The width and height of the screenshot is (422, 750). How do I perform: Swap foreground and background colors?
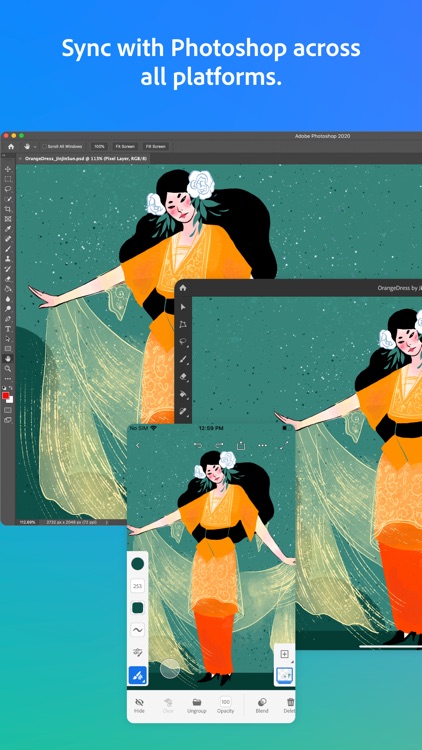[11, 389]
